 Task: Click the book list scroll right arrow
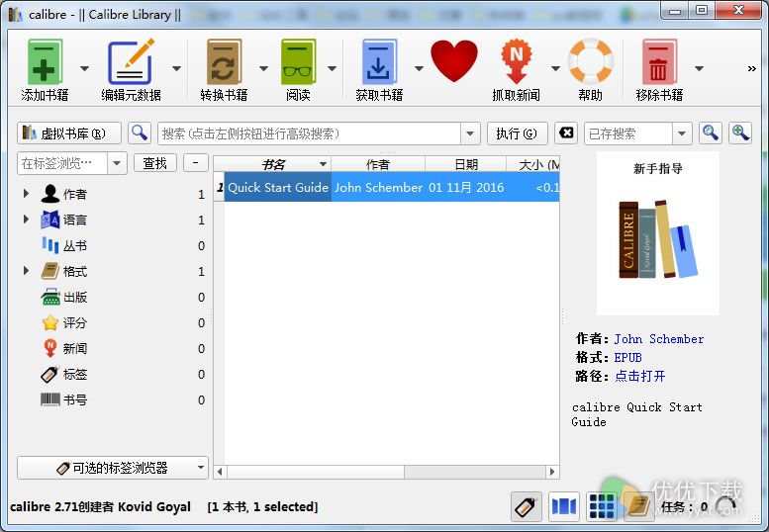coord(552,472)
